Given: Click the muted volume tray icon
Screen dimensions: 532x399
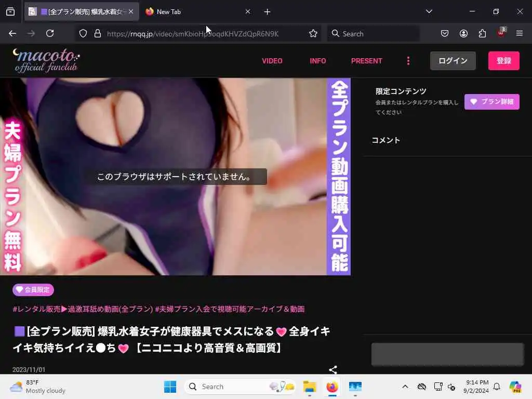Looking at the screenshot, I should (451, 387).
